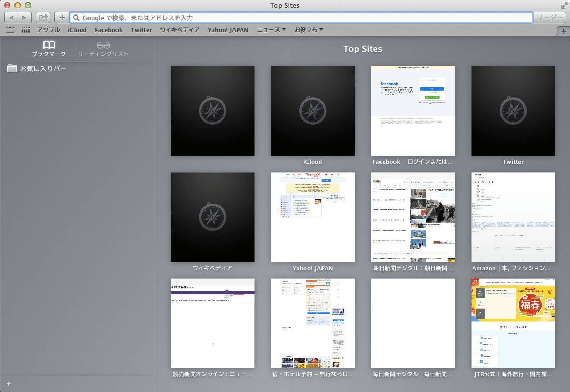Open the ウィキペディア bookmark in favorites bar
The height and width of the screenshot is (392, 570).
click(x=180, y=30)
